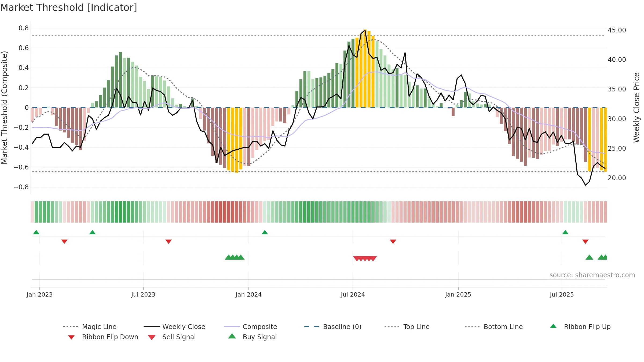Click the Jul 2024 x-axis label

(x=353, y=294)
